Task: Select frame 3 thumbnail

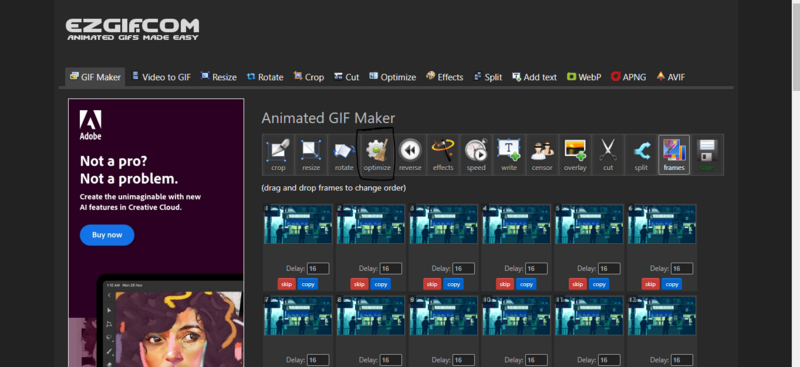Action: tap(444, 225)
